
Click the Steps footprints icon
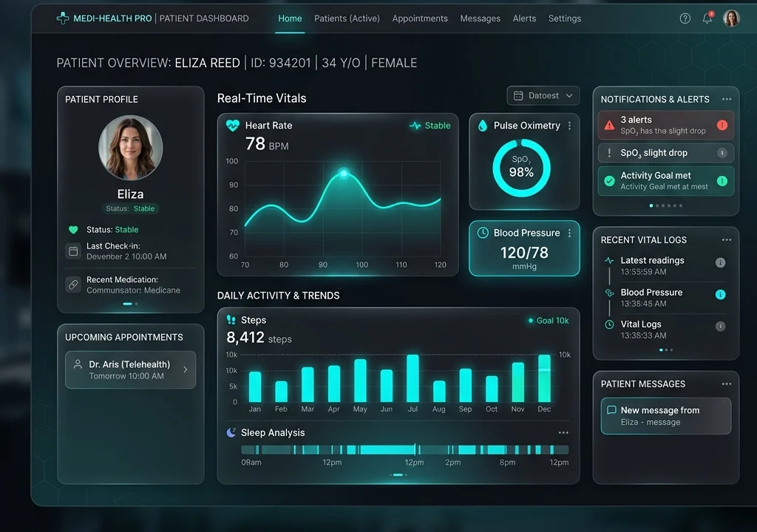[231, 320]
